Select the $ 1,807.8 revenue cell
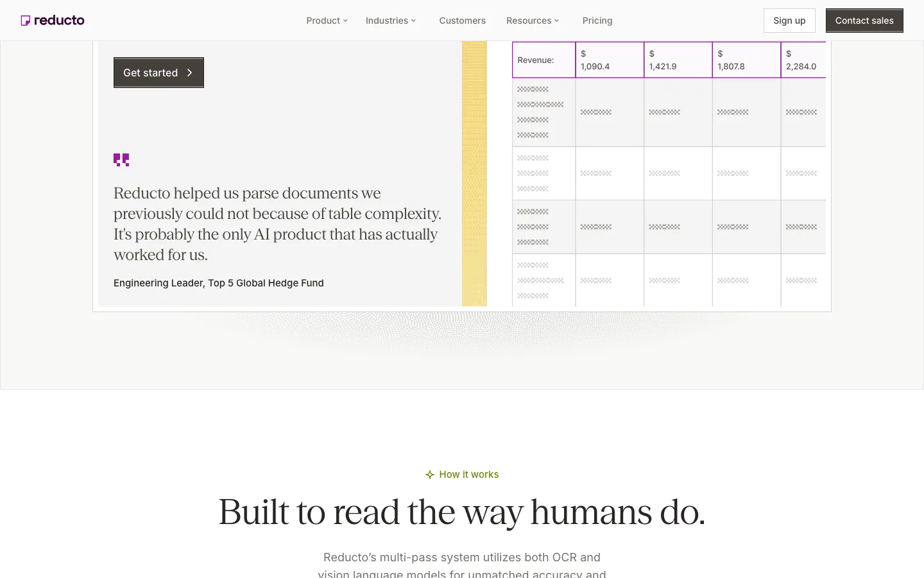The width and height of the screenshot is (924, 578). point(747,60)
